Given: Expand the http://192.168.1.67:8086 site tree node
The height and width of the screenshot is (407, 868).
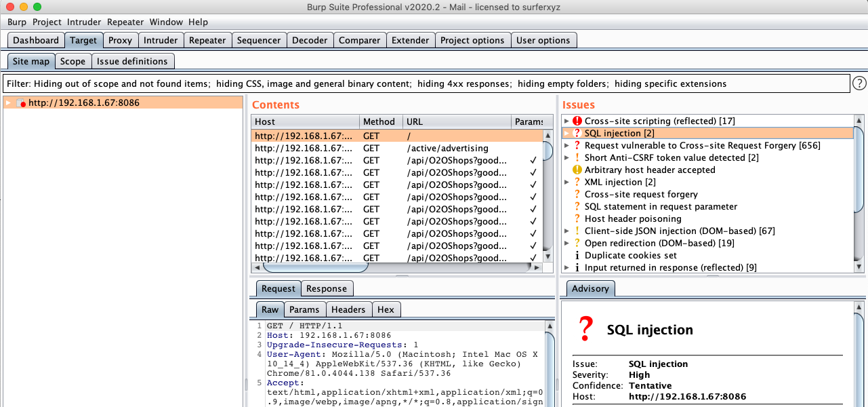Looking at the screenshot, I should 8,102.
